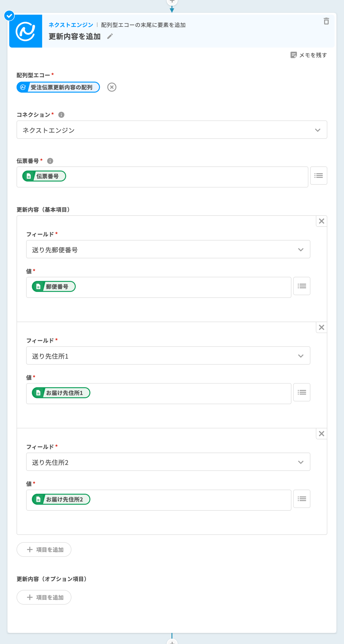Open list picker for 伝票番号 field
Image resolution: width=344 pixels, height=644 pixels.
point(318,176)
